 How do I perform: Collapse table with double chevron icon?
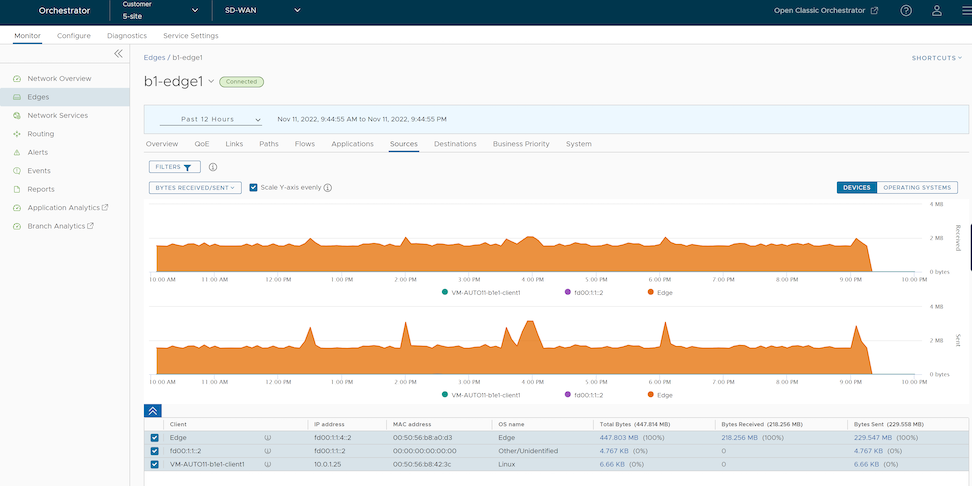pos(153,410)
